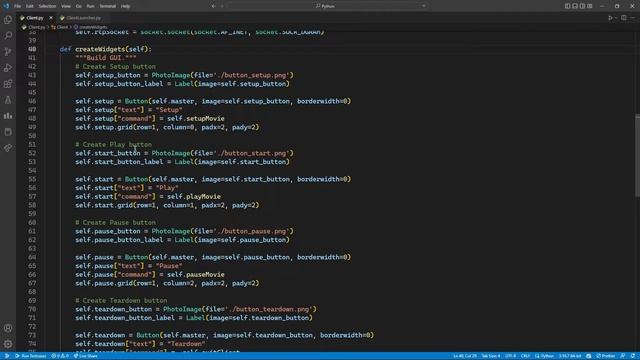The image size is (640, 360).
Task: Click the Prettier status bar item
Action: click(x=606, y=356)
